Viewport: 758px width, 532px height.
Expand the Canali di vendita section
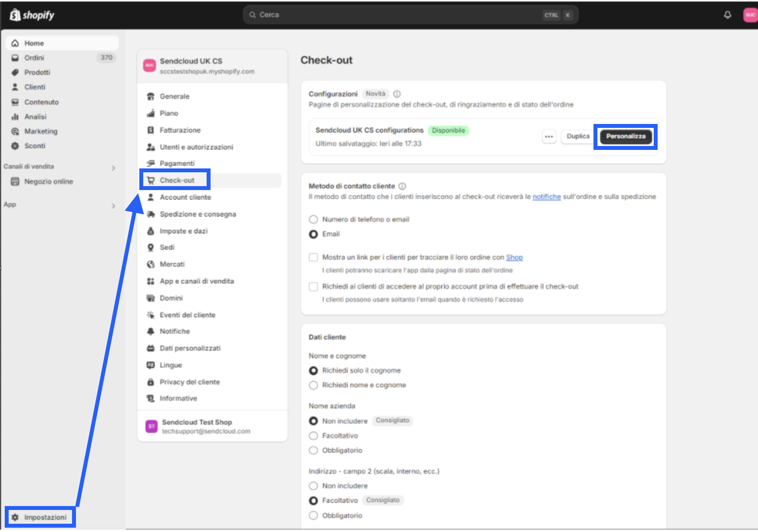113,168
